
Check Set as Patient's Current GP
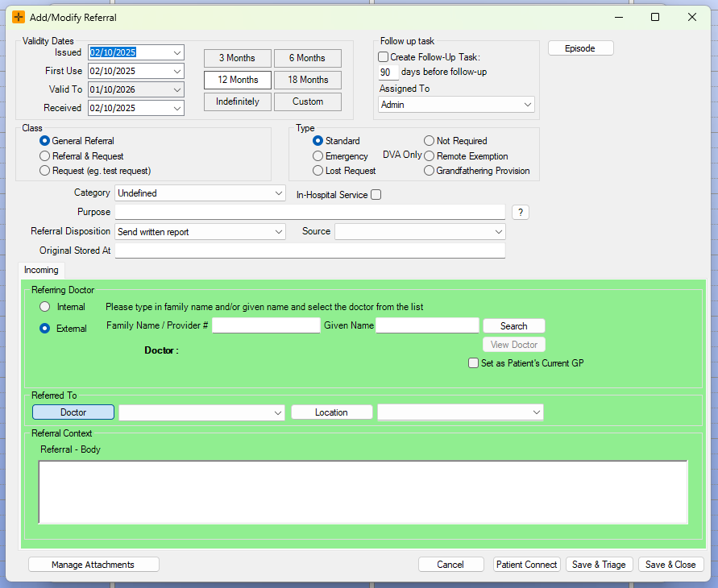(x=474, y=363)
